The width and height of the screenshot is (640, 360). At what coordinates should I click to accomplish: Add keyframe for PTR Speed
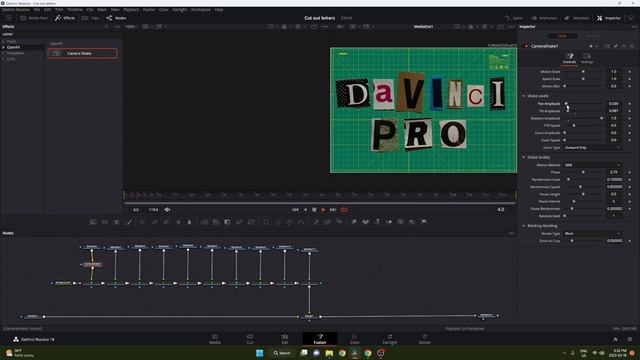click(x=630, y=126)
